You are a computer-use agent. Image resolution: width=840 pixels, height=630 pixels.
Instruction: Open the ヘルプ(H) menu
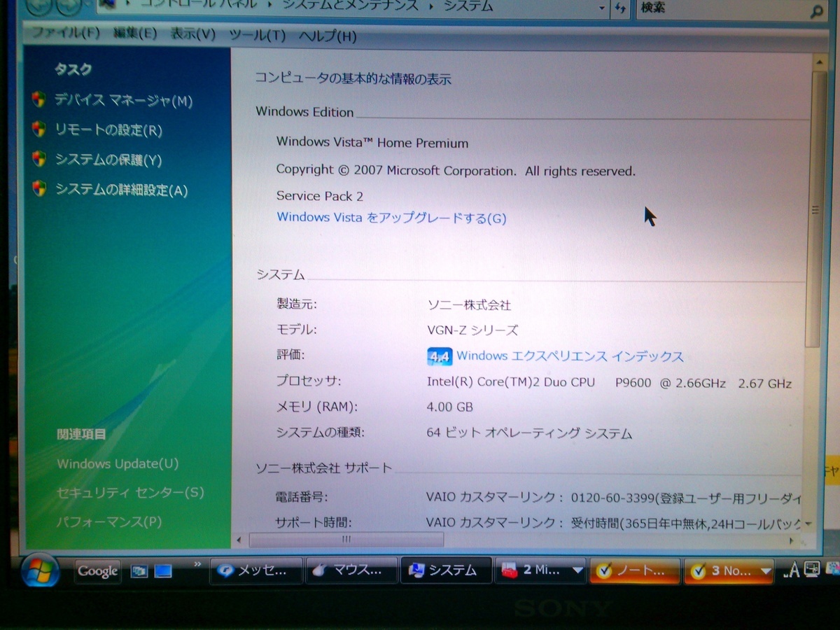(328, 36)
